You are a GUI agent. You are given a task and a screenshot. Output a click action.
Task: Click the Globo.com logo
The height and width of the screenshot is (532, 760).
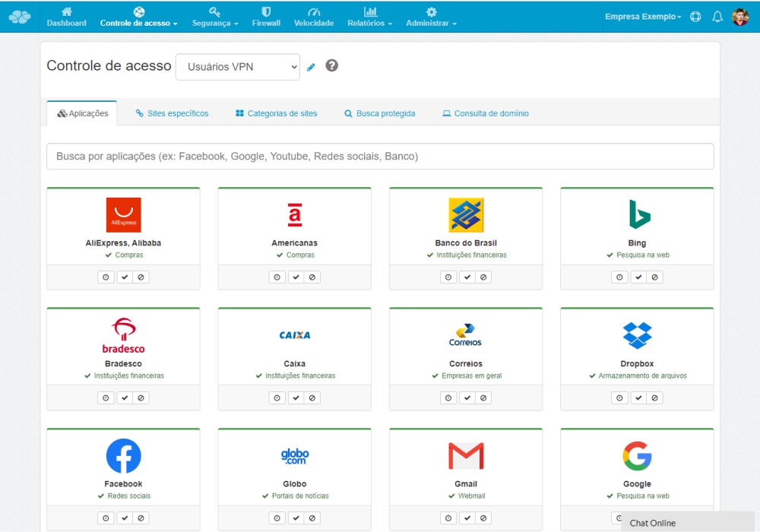(295, 456)
